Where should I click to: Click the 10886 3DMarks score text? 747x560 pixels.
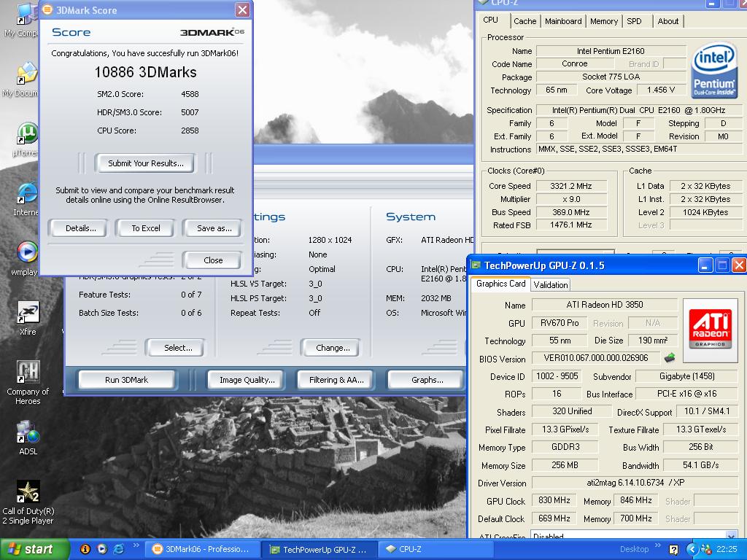pyautogui.click(x=145, y=72)
